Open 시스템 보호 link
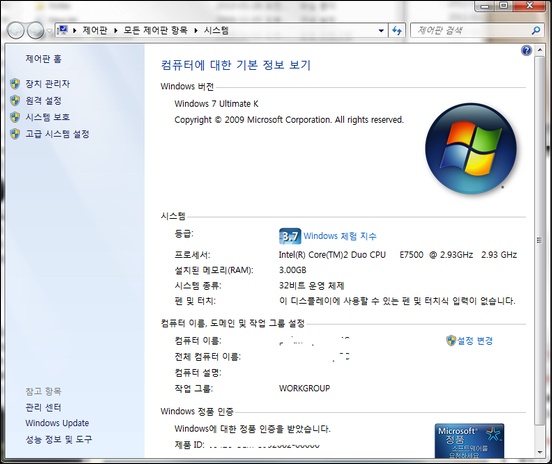Image resolution: width=552 pixels, height=464 pixels. pyautogui.click(x=48, y=117)
